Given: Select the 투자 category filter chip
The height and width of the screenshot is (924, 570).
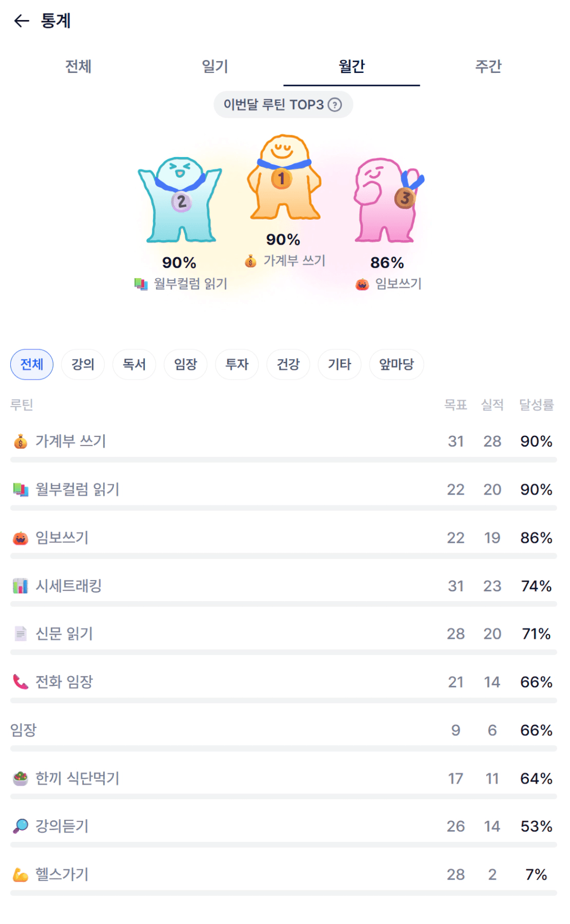Looking at the screenshot, I should [x=237, y=365].
